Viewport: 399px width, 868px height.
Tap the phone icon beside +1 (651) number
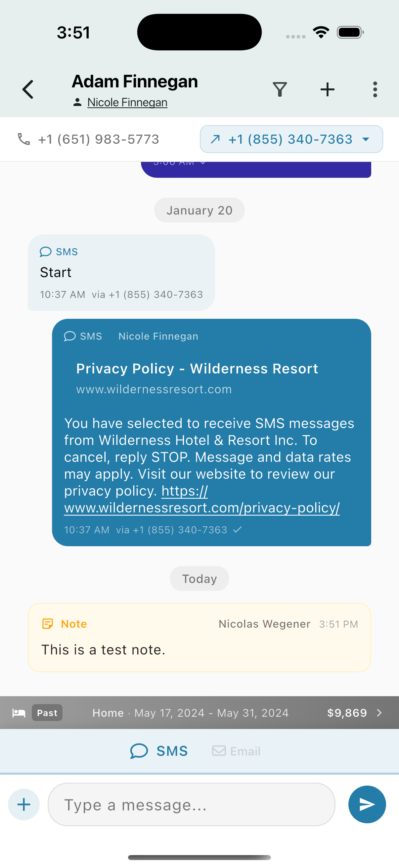23,139
